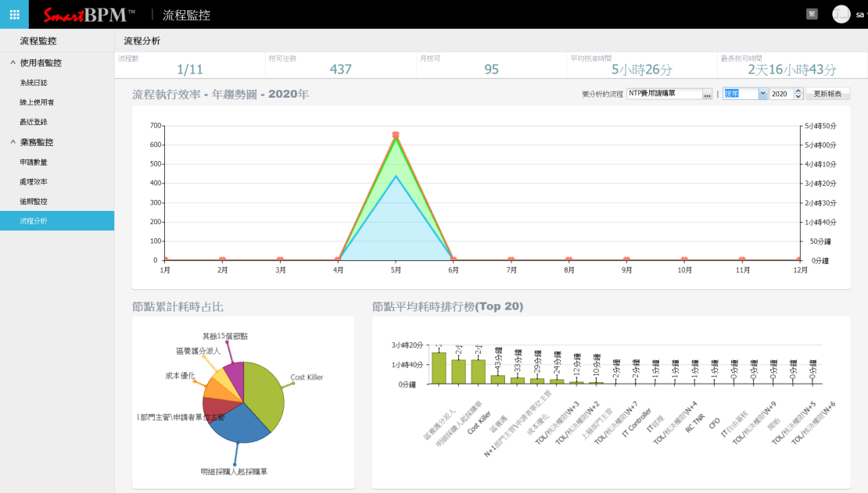The width and height of the screenshot is (868, 493).
Task: Browse processes with the ellipsis button
Action: (707, 94)
